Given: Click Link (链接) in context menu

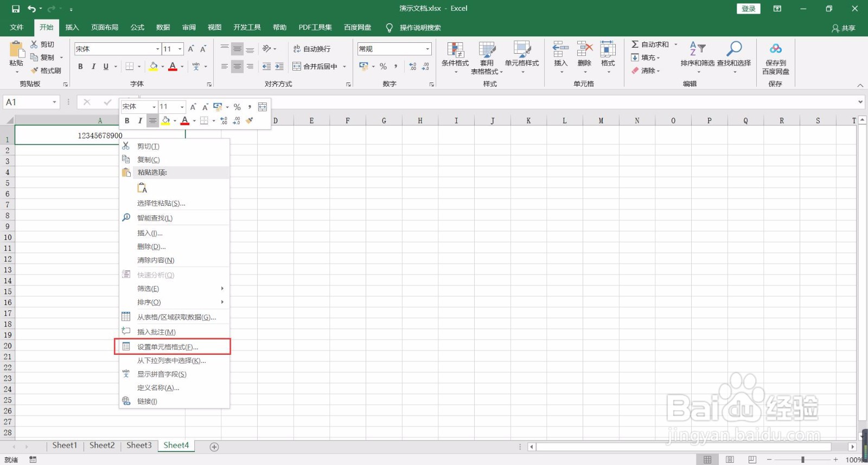Looking at the screenshot, I should (x=174, y=401).
